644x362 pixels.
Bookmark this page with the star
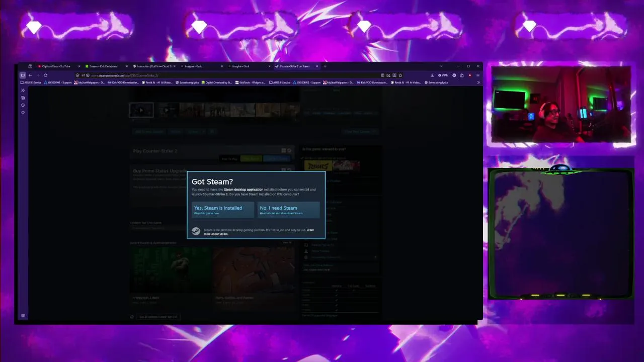pos(400,75)
